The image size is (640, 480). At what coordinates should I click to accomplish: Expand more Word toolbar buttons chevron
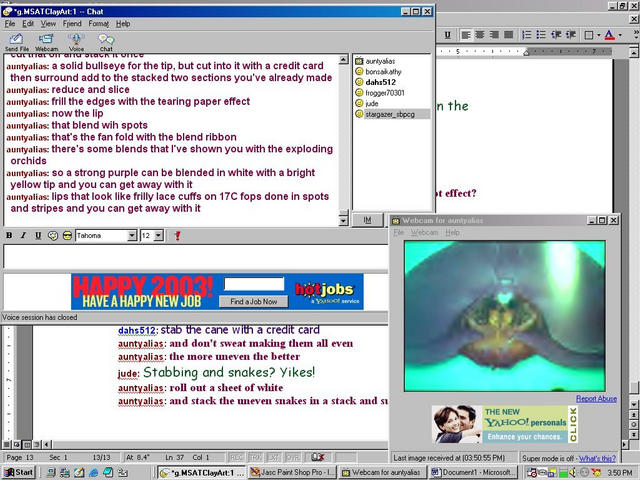click(x=635, y=35)
